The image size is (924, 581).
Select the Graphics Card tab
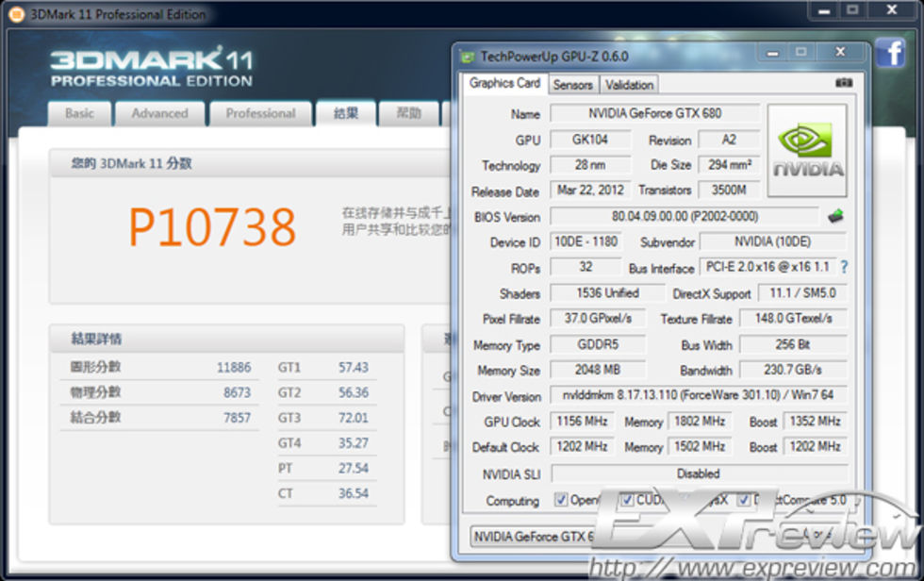point(504,83)
